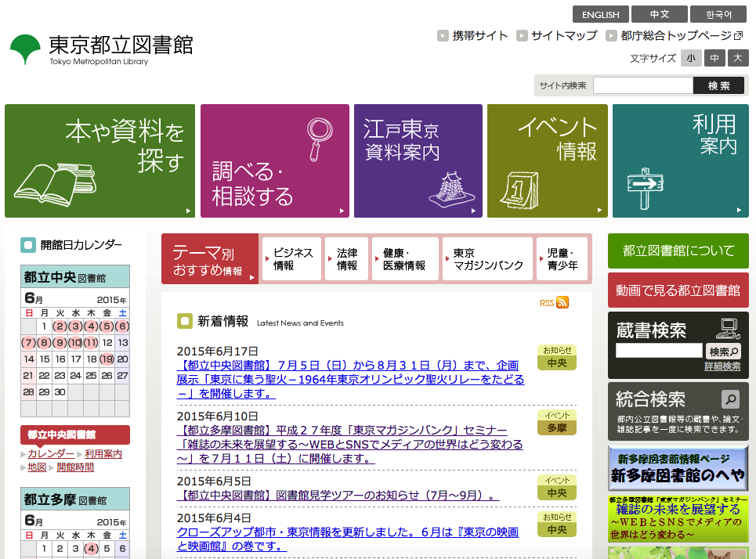The height and width of the screenshot is (559, 756).
Task: Open the 調べる・相談する magnifying glass tile
Action: tap(274, 161)
